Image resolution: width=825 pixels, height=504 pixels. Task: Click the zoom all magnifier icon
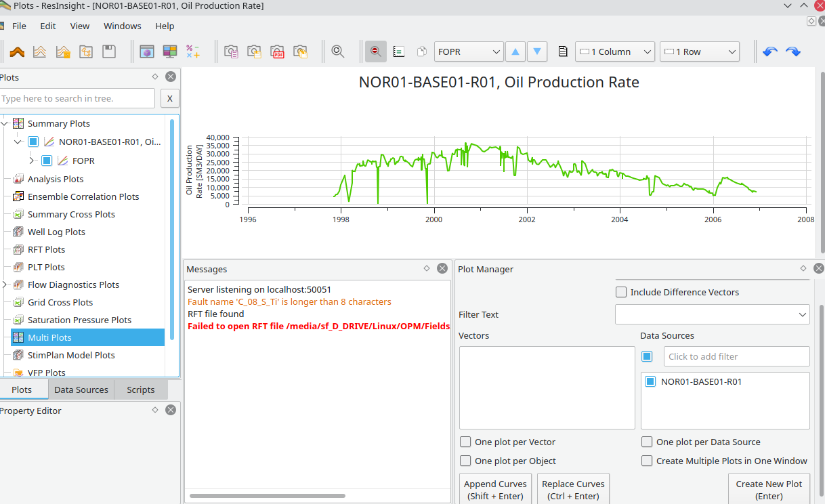click(337, 51)
